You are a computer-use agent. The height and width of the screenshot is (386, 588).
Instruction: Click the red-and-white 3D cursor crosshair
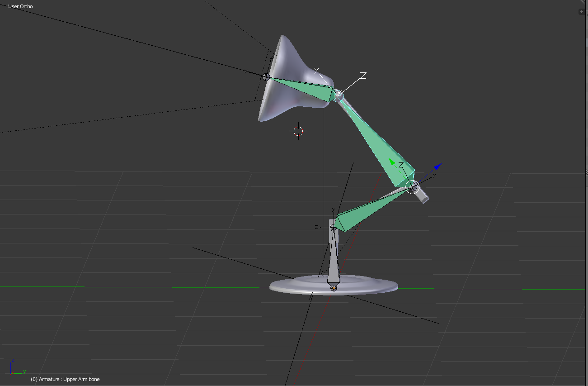click(298, 131)
